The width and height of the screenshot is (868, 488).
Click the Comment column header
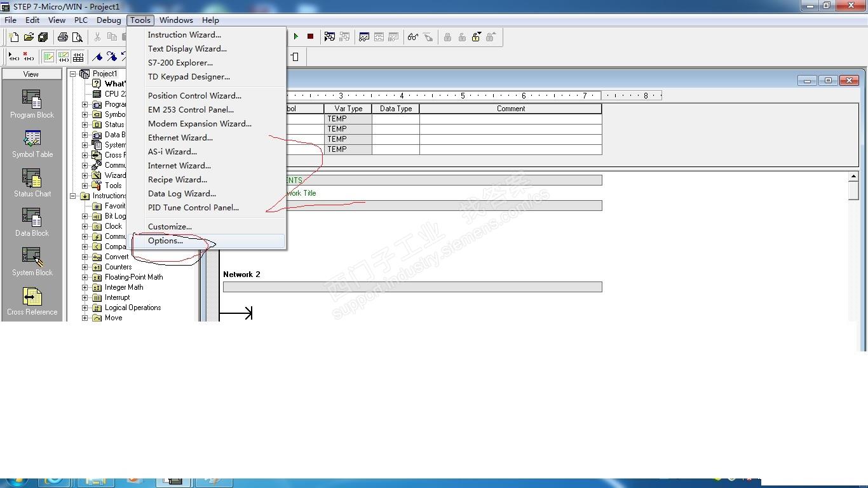511,109
